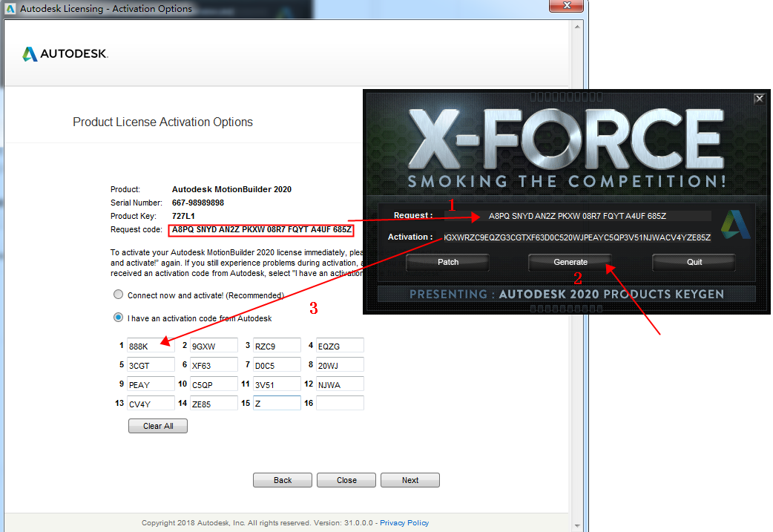The height and width of the screenshot is (532, 773).
Task: Click the X-Force Activation text field
Action: pyautogui.click(x=577, y=237)
